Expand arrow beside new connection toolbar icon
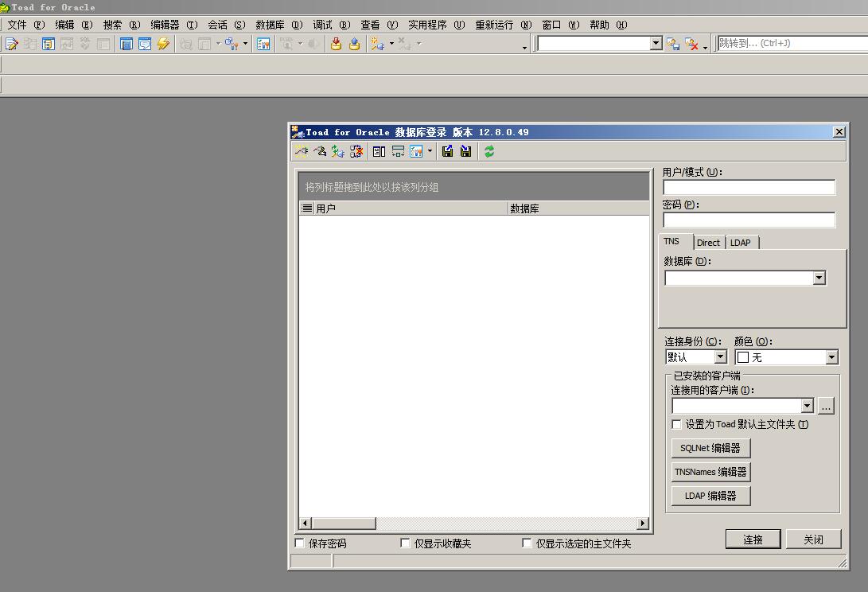Screen dimensions: 868x592 391,44
